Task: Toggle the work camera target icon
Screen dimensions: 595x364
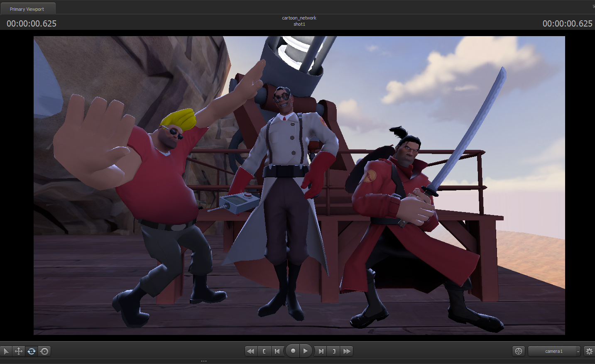Action: click(x=519, y=351)
